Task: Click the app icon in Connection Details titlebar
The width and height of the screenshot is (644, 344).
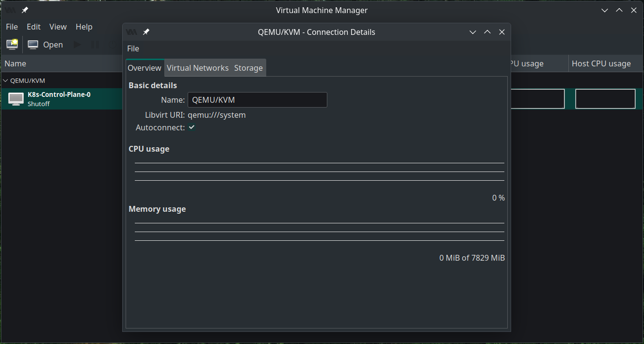Action: click(x=131, y=32)
